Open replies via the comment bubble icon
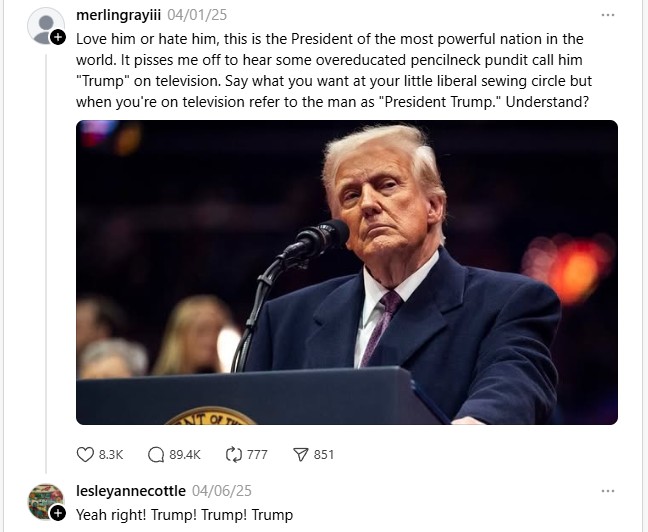Viewport: 648px width, 532px height. pos(156,454)
